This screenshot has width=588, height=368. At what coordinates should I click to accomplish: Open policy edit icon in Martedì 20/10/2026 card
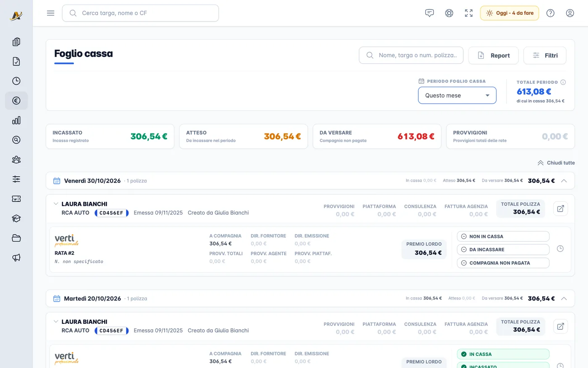[560, 326]
